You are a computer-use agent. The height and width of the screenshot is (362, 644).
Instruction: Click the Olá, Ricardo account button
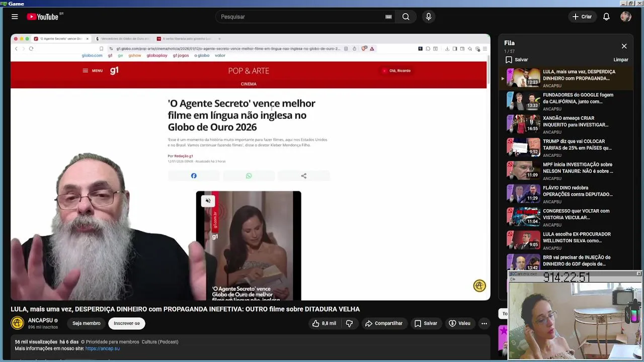point(396,71)
